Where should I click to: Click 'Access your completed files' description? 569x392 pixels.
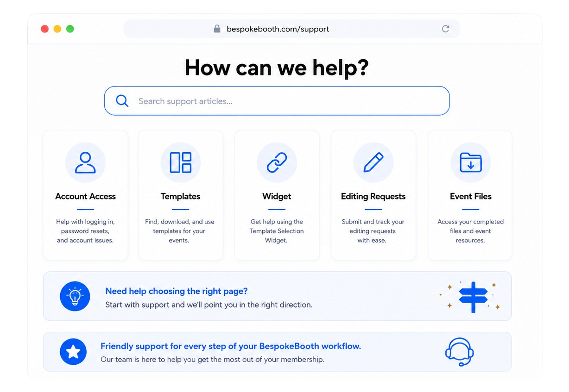coord(470,231)
